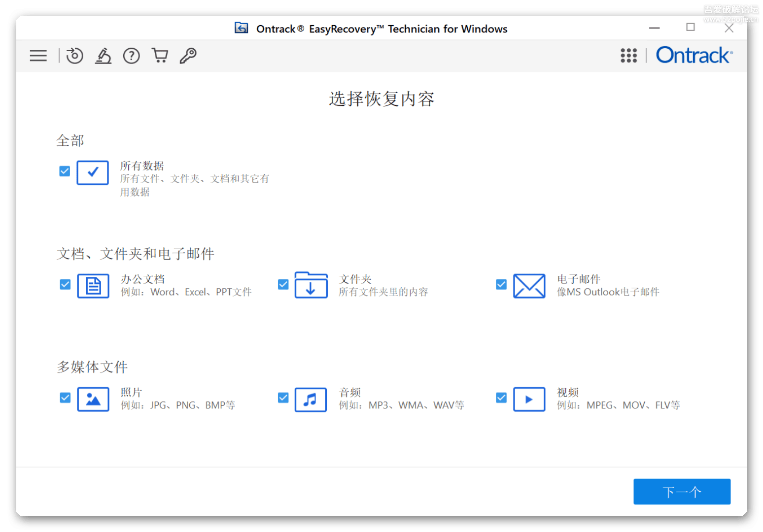This screenshot has width=763, height=532.
Task: Open the microscope advanced tools icon
Action: coord(103,56)
